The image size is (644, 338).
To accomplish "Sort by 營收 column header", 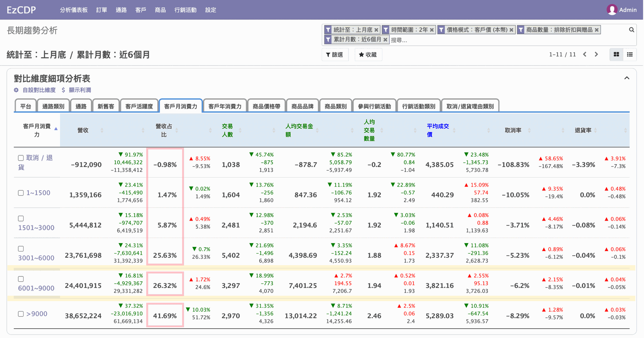I will [83, 130].
